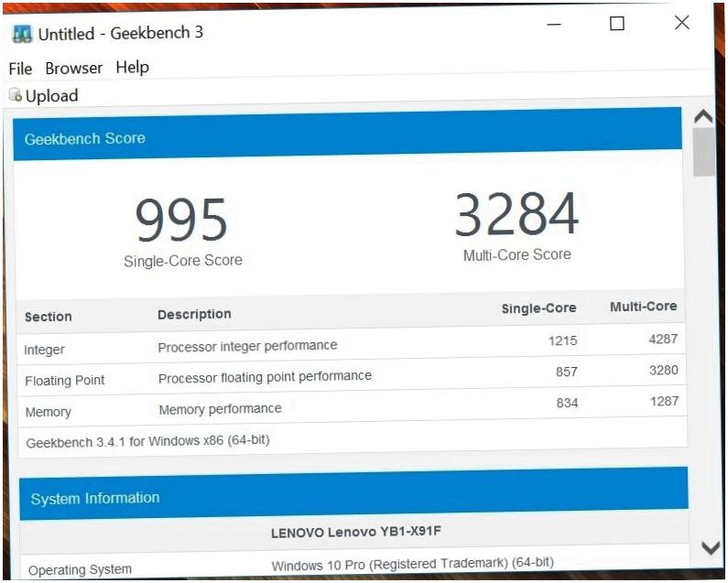Screen dimensions: 728x583
Task: Click the Single-Core Score label
Action: click(x=183, y=261)
